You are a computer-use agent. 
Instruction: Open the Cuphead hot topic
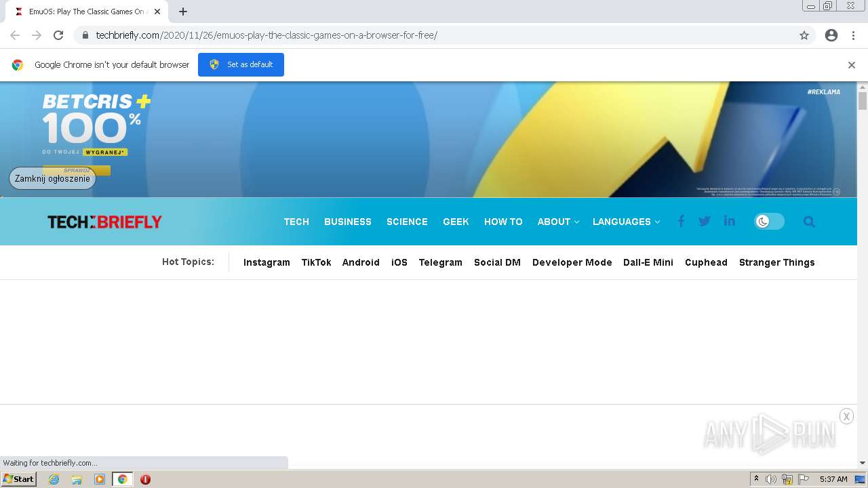coord(706,262)
